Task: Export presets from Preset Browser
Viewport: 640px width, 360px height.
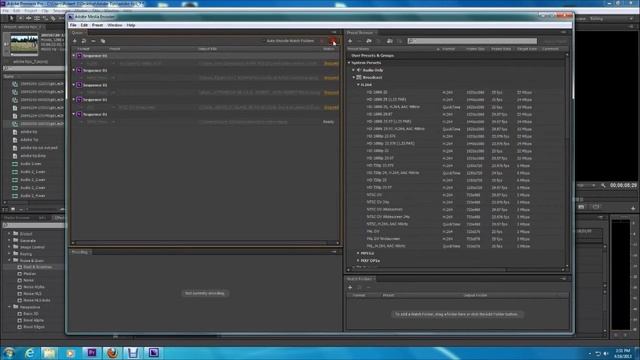Action: [x=400, y=41]
